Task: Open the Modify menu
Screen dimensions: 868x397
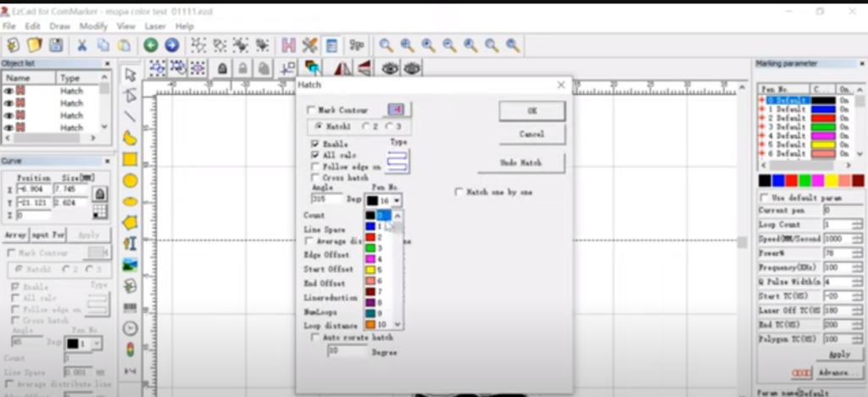Action: [x=93, y=26]
